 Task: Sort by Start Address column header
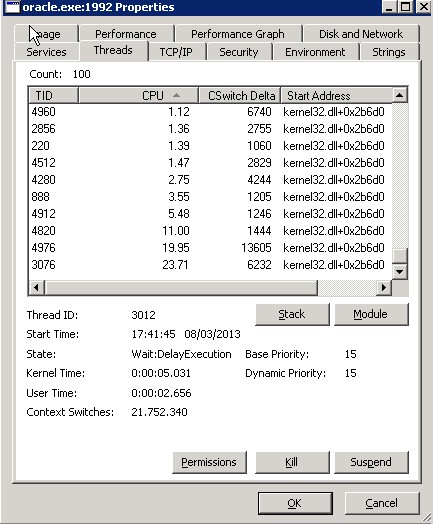coord(336,96)
